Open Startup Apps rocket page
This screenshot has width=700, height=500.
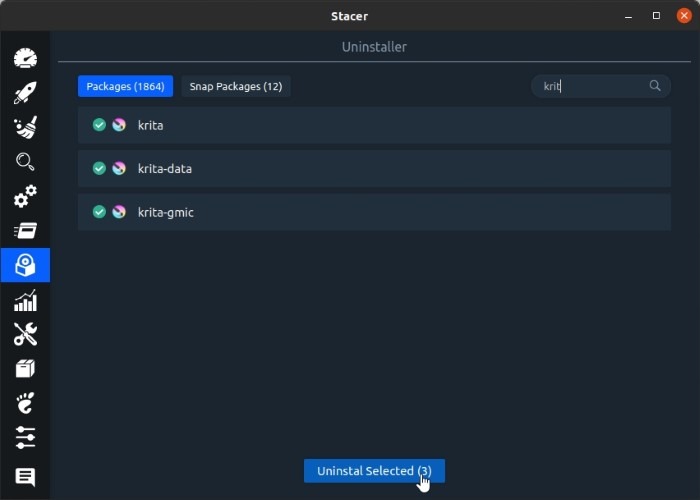(25, 93)
